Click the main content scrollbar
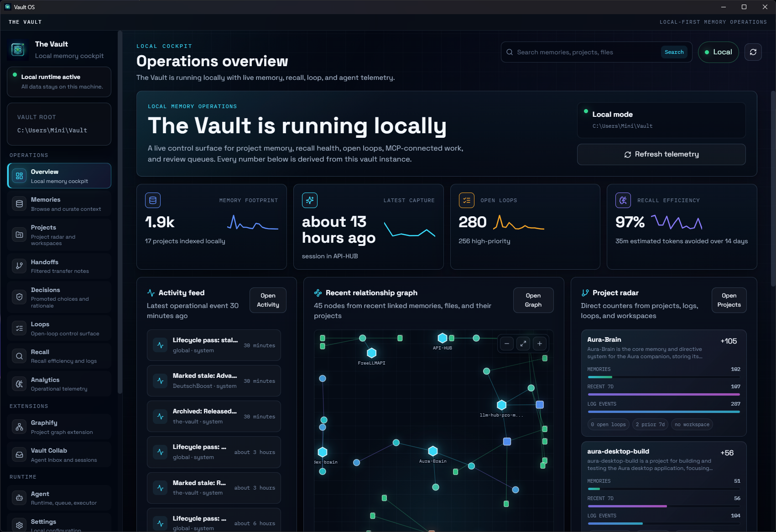 click(x=773, y=188)
